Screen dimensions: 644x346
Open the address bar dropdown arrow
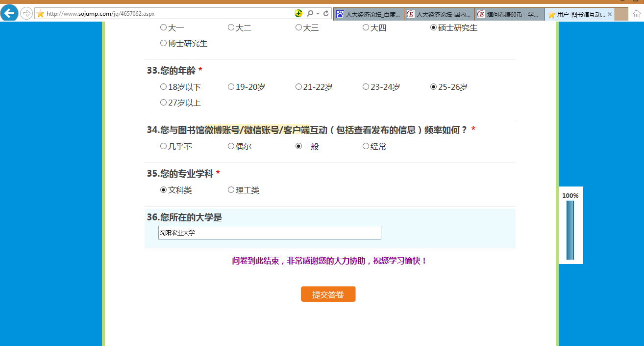(x=318, y=13)
